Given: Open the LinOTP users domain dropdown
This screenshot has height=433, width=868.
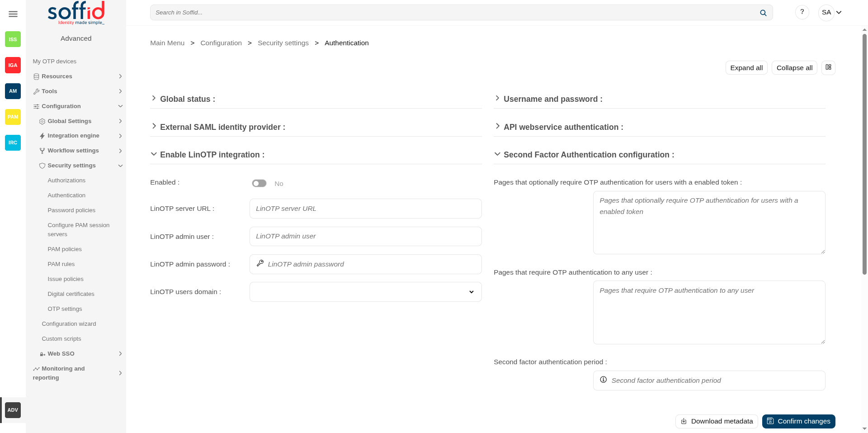Looking at the screenshot, I should (365, 292).
